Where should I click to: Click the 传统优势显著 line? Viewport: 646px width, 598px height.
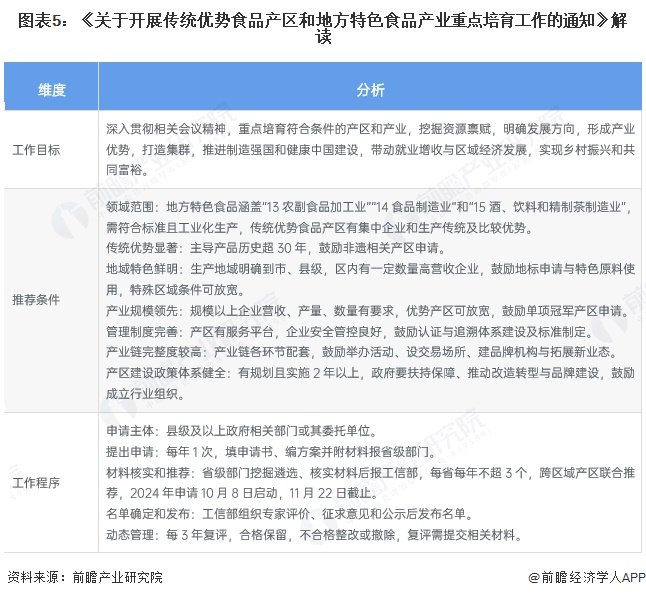point(276,248)
